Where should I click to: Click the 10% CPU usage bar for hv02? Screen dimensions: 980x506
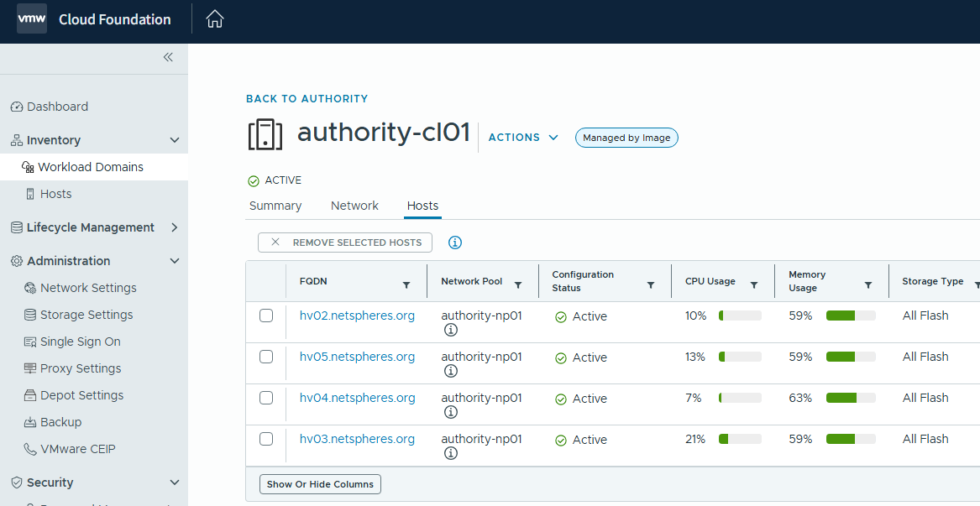(x=740, y=316)
